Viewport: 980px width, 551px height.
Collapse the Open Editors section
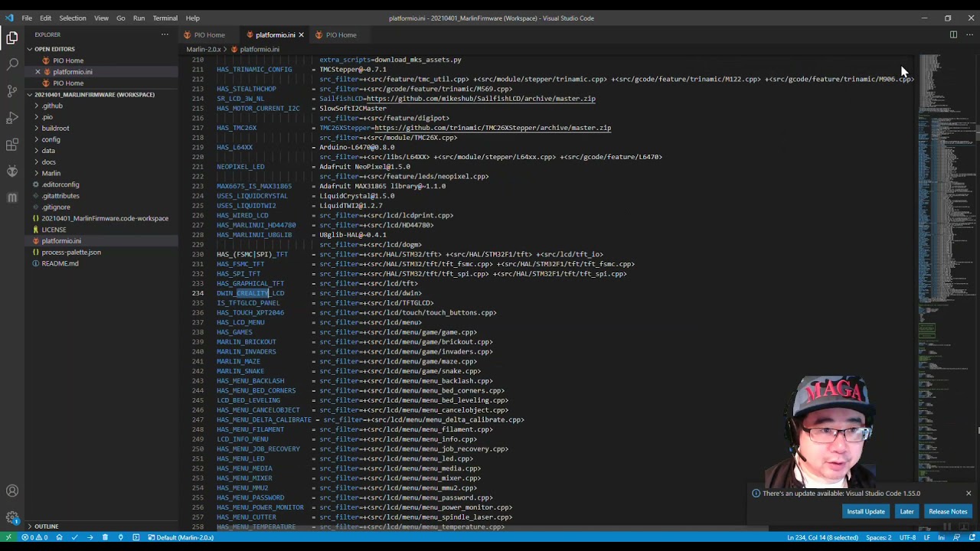[54, 49]
